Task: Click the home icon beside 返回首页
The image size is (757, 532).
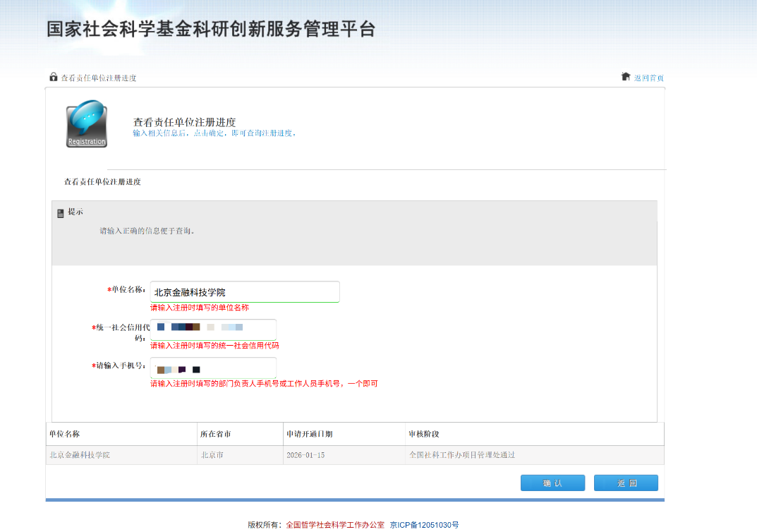Action: pyautogui.click(x=625, y=77)
